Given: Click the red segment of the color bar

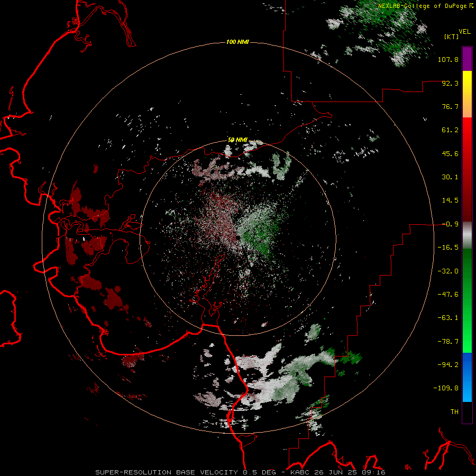Looking at the screenshot, I should coord(467,169).
